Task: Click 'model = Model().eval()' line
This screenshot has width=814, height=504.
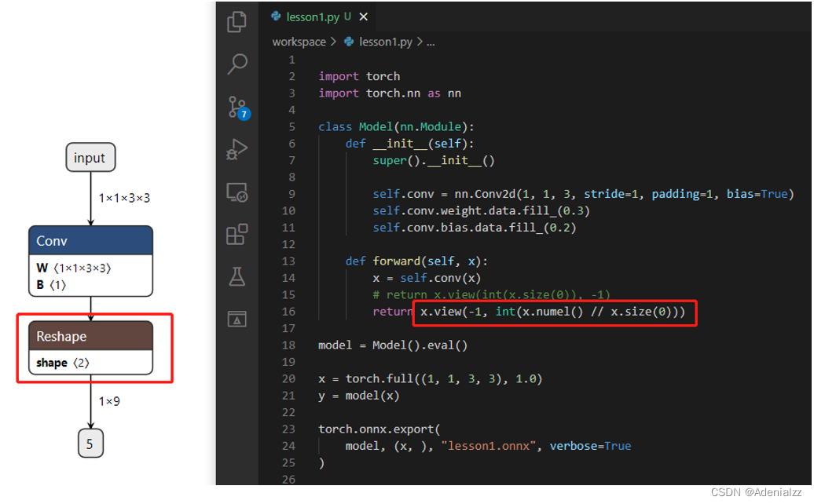Action: coord(393,345)
